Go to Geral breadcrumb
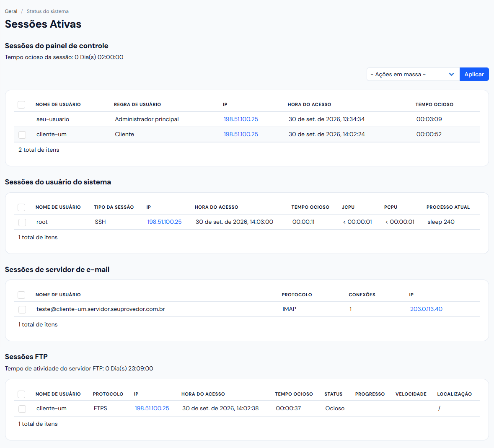 coord(11,11)
